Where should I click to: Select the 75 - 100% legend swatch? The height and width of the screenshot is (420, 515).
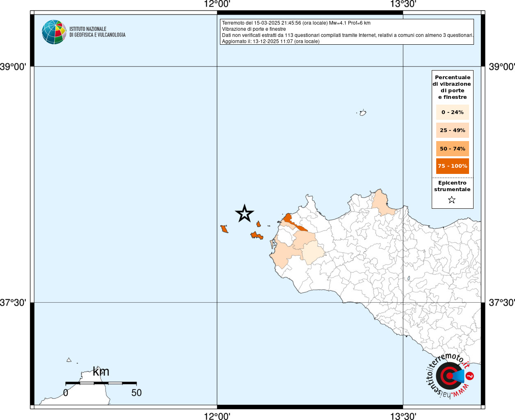tap(452, 166)
